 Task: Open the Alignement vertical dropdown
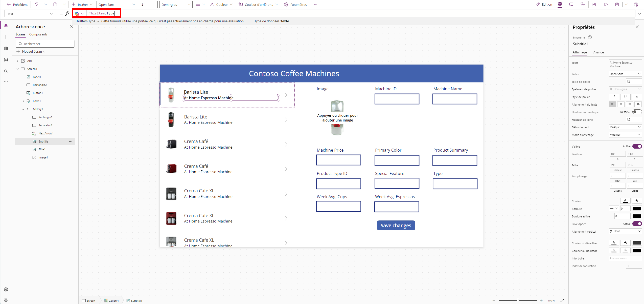625,231
